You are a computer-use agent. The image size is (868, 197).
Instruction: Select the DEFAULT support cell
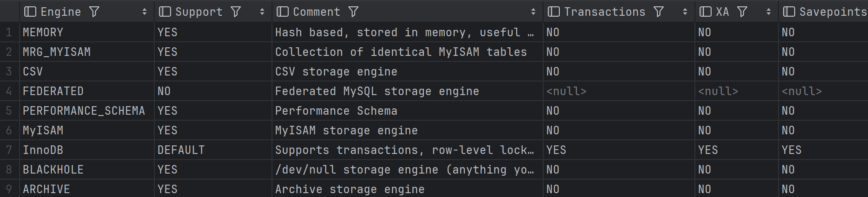click(x=213, y=150)
